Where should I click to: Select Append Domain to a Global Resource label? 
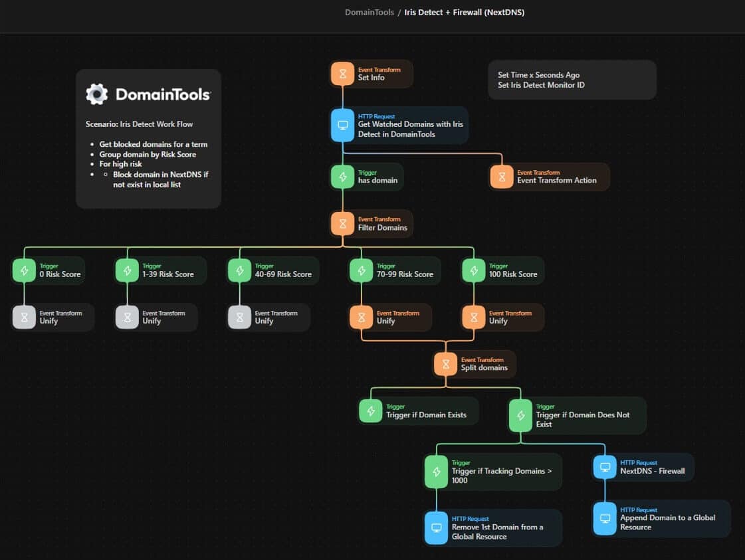[x=667, y=523]
